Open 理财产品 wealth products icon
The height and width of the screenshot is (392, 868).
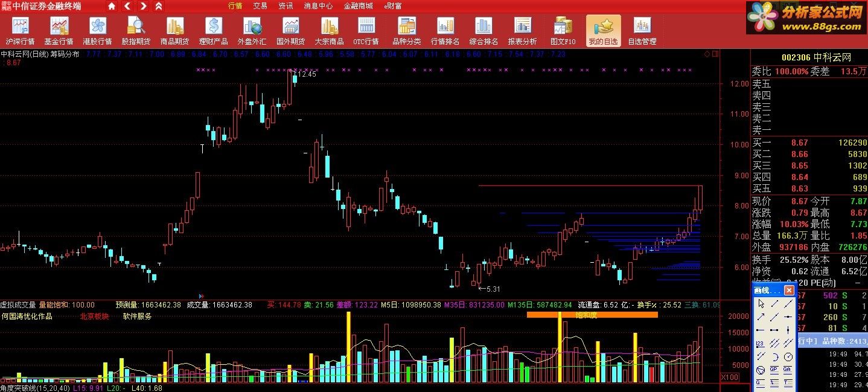point(213,30)
